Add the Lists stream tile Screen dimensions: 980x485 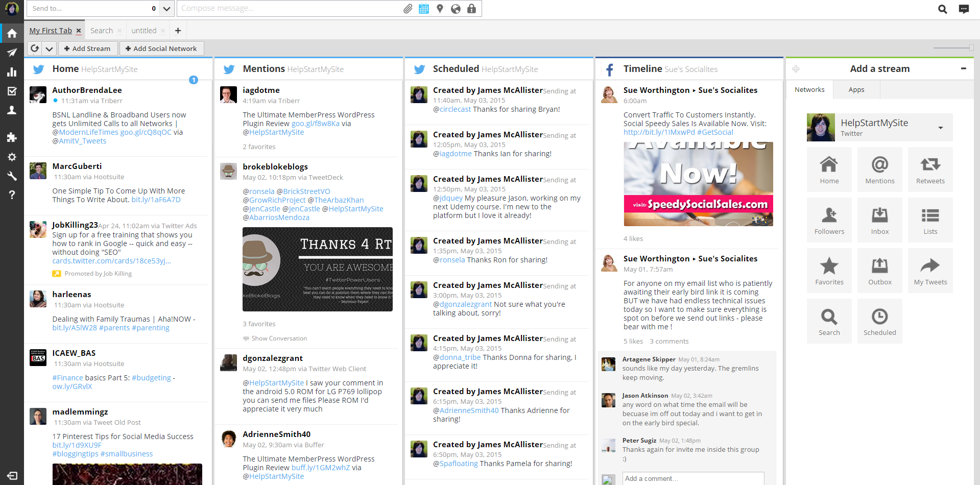click(930, 220)
